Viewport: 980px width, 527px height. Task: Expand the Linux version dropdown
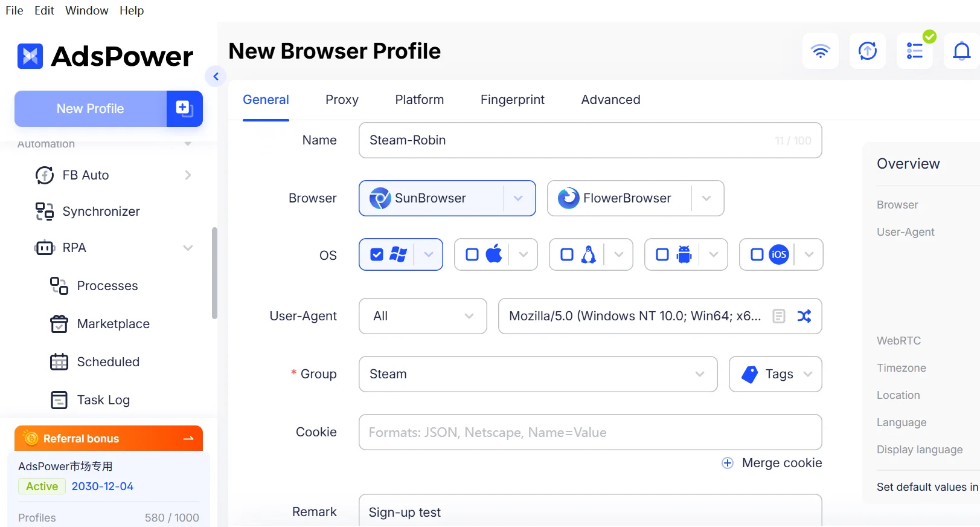pos(619,254)
